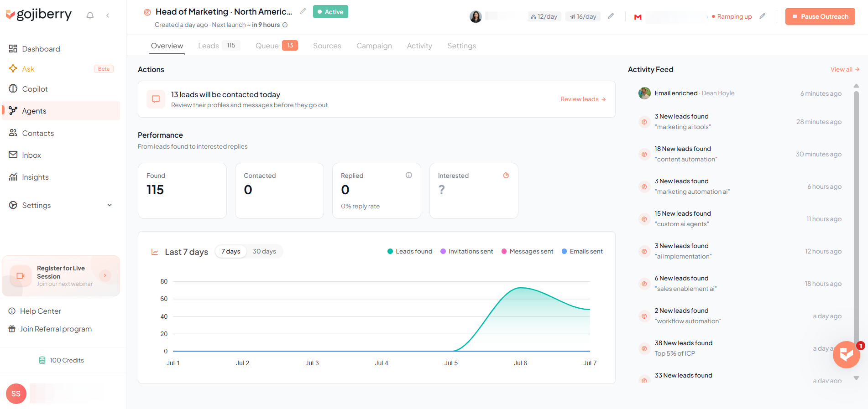
Task: Click the Active status badge
Action: coord(330,12)
